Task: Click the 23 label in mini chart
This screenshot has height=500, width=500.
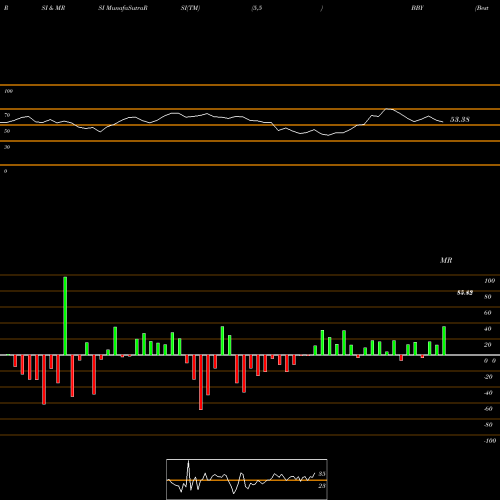Action: tap(322, 486)
